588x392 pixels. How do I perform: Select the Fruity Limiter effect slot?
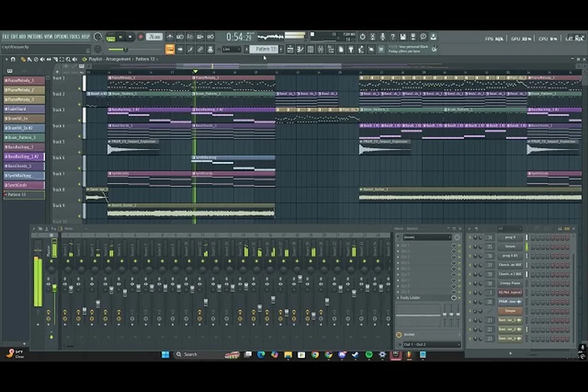point(423,298)
